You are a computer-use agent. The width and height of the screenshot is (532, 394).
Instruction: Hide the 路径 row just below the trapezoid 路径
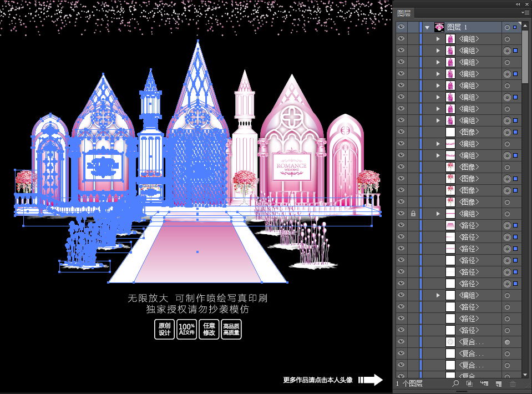(x=401, y=237)
